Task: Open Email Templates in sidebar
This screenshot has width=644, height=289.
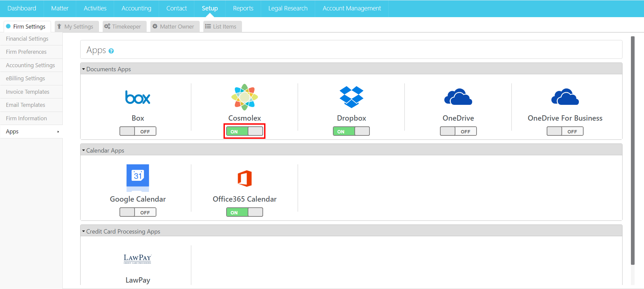Action: click(31, 105)
